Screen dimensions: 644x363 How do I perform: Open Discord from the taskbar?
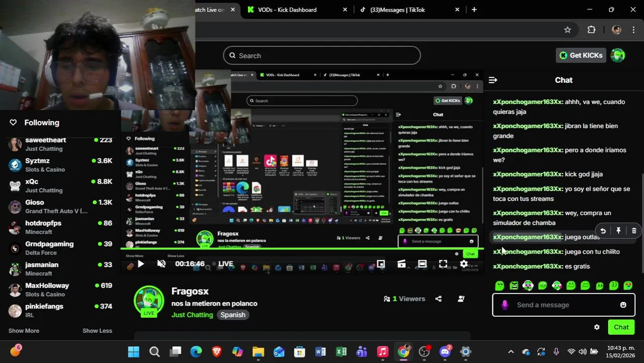pos(445,351)
